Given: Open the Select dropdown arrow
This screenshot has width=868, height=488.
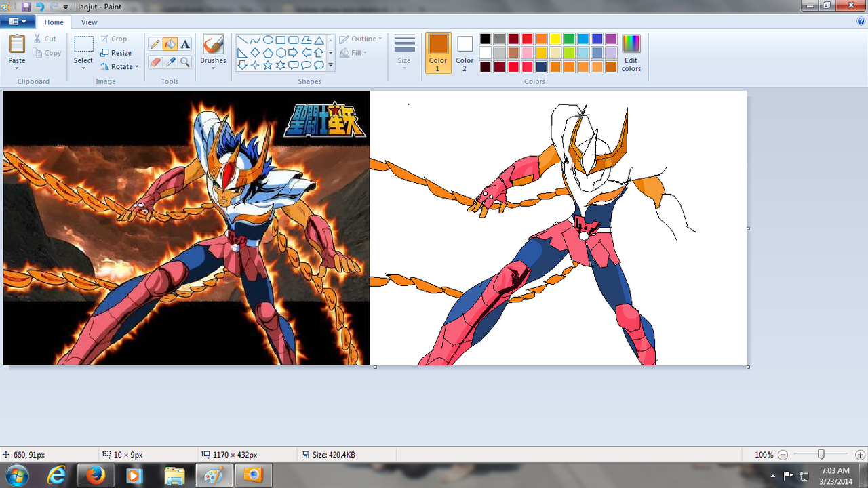Looking at the screenshot, I should [83, 68].
